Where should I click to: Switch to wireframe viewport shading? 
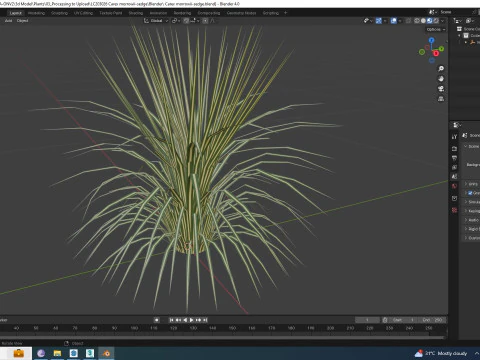pos(417,21)
